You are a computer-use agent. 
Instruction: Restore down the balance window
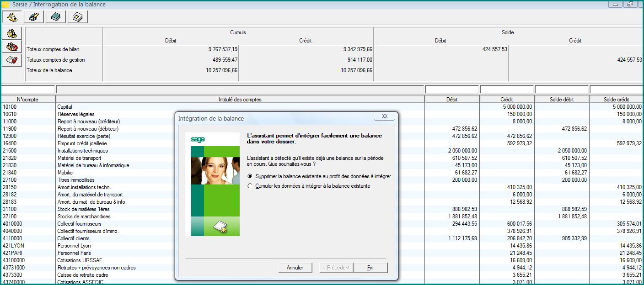(x=629, y=5)
